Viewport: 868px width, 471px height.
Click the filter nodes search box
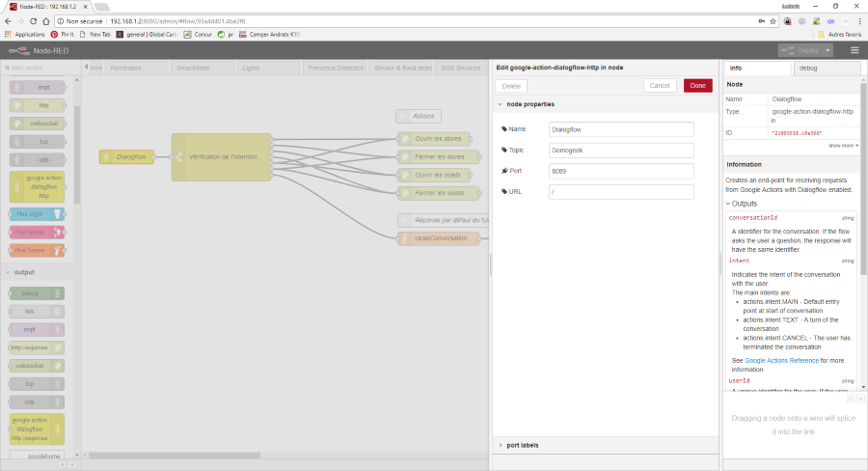pos(41,69)
